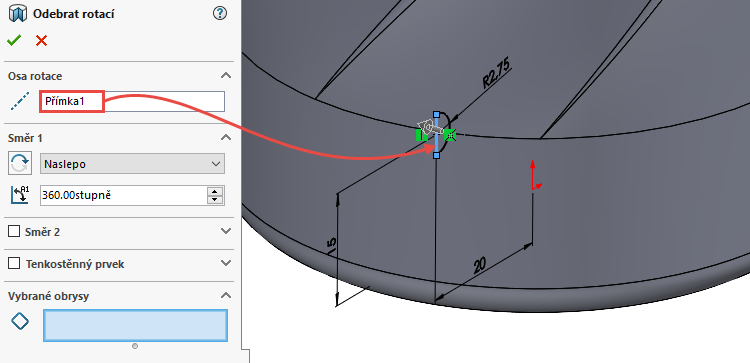Image resolution: width=750 pixels, height=363 pixels.
Task: Decrease angle with the down spinner arrow
Action: (215, 200)
